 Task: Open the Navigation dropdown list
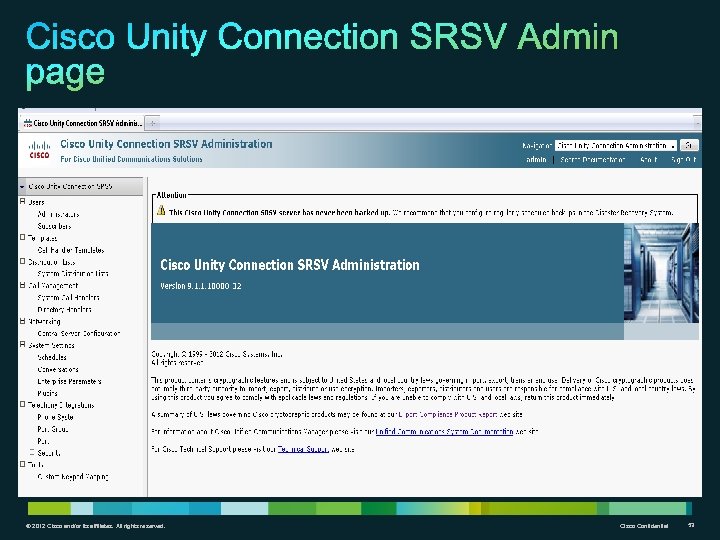coord(615,145)
